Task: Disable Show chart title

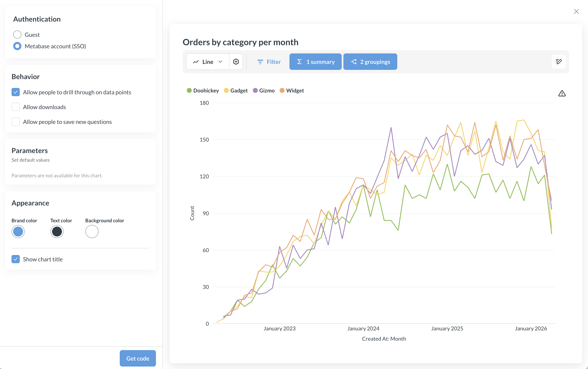Action: click(x=15, y=259)
